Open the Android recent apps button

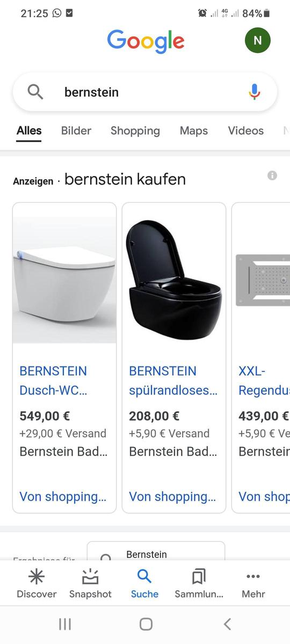[64, 624]
